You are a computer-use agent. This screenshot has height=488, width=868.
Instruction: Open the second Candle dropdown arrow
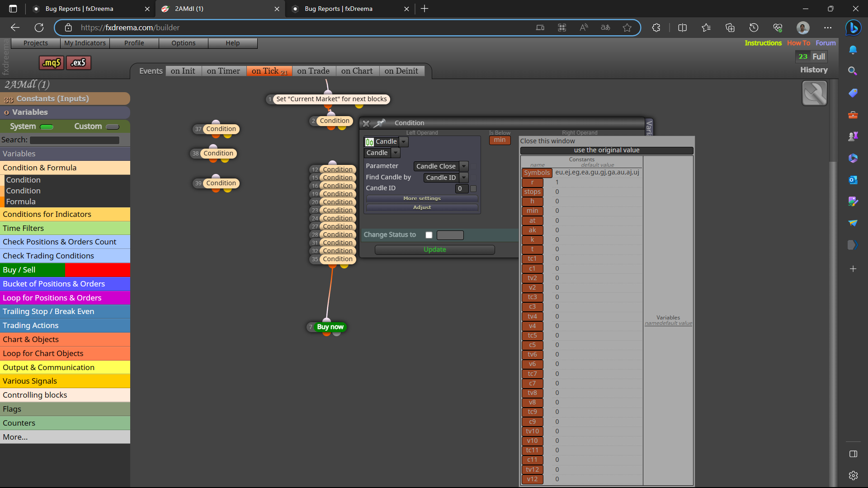click(396, 153)
